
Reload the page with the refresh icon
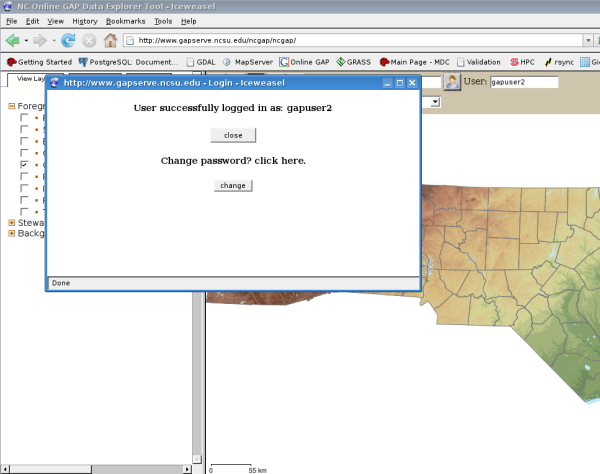[68, 40]
